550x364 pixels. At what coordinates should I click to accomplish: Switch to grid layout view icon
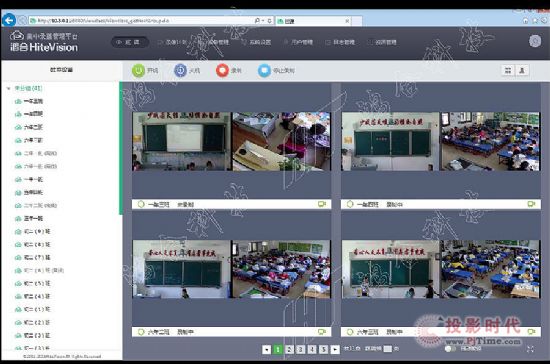click(508, 70)
